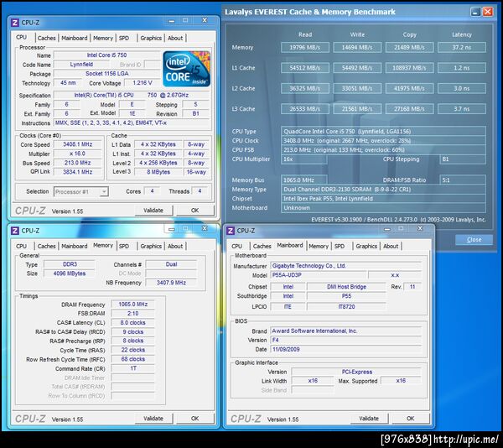Click the Close button in EVEREST benchmark window
The height and width of the screenshot is (448, 503).
(x=474, y=240)
